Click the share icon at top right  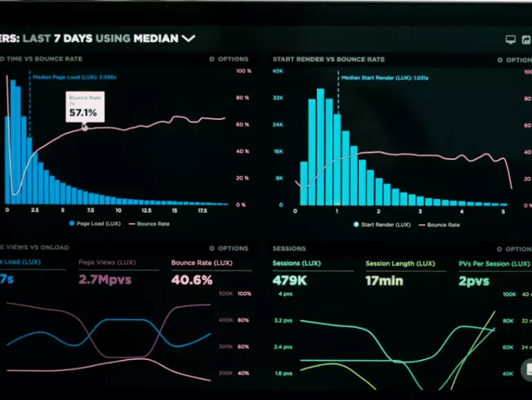coord(527,40)
